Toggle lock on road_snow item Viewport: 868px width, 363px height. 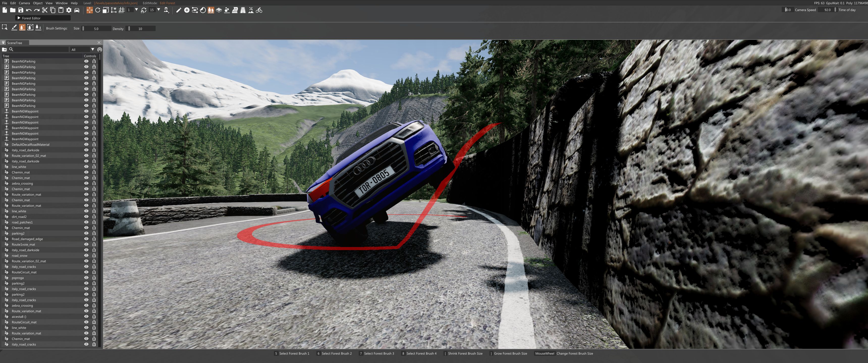(x=94, y=255)
